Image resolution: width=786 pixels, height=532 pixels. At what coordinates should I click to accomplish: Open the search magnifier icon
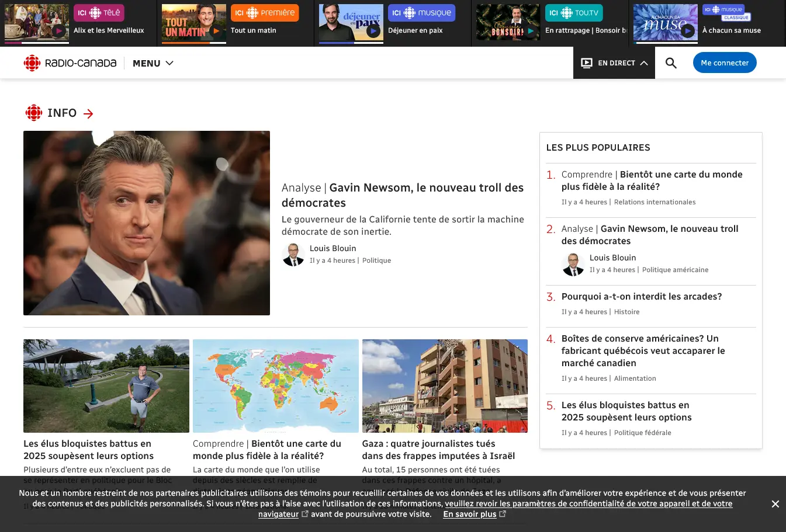(x=671, y=63)
